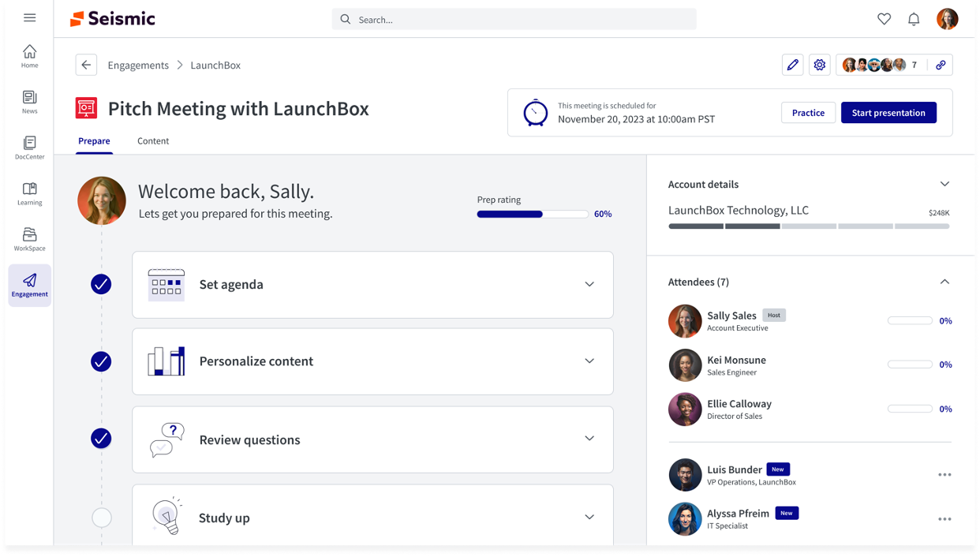The height and width of the screenshot is (557, 980).
Task: Click Ellie Calloway progress bar
Action: tap(910, 409)
